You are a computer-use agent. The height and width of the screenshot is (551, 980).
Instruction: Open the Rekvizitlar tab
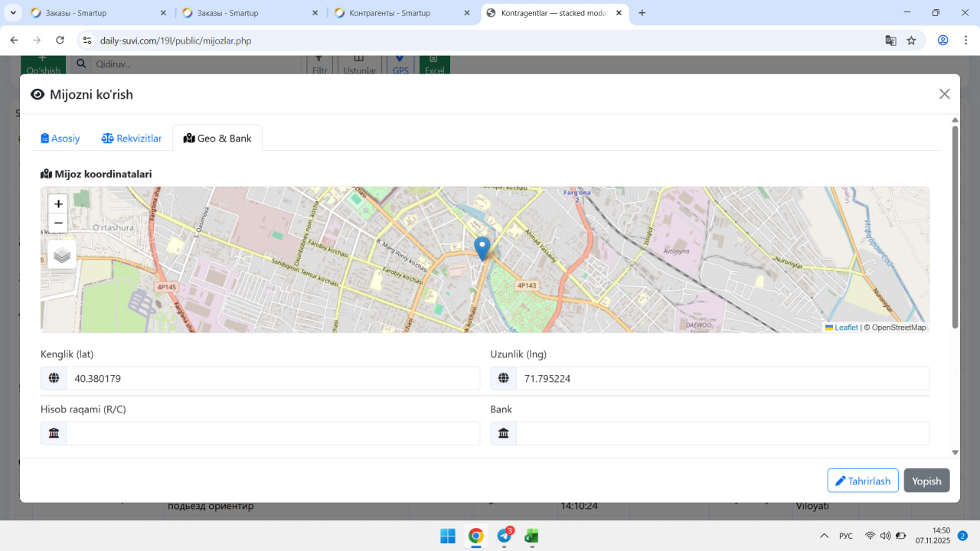(x=132, y=139)
